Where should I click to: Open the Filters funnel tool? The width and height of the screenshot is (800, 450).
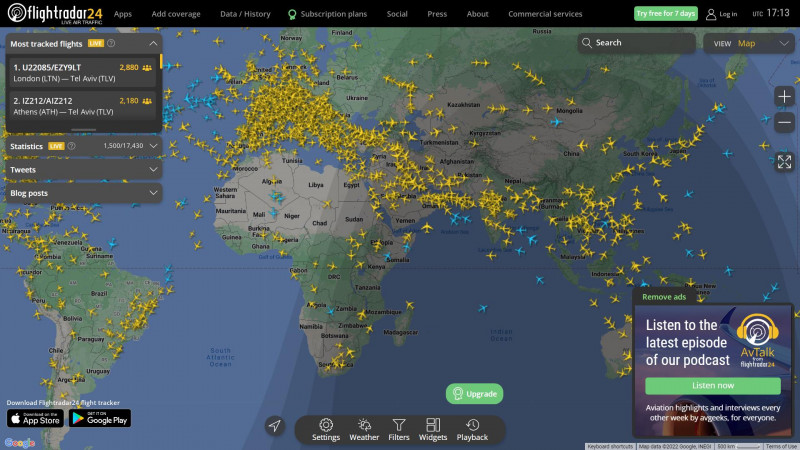399,429
